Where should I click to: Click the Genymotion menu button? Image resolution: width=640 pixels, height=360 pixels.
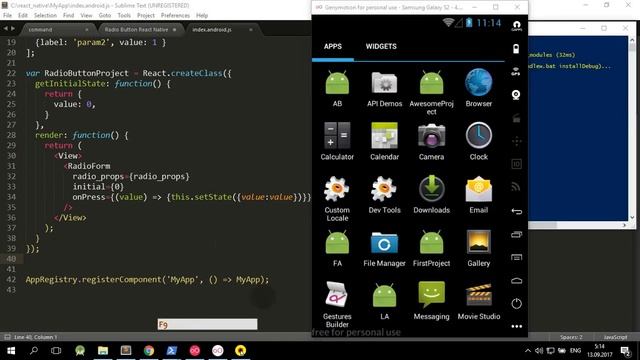point(516,257)
